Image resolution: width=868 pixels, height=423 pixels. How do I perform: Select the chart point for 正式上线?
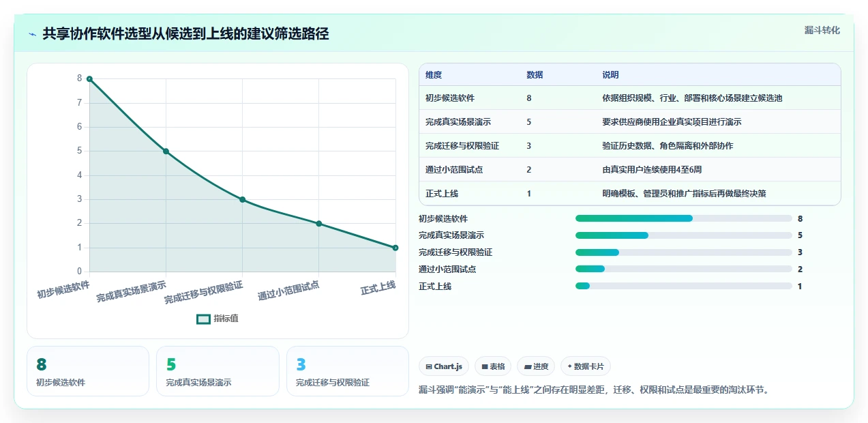coord(395,248)
